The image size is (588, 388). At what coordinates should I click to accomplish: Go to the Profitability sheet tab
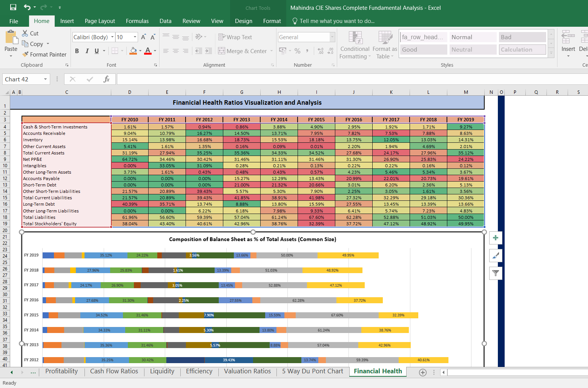[x=61, y=371]
